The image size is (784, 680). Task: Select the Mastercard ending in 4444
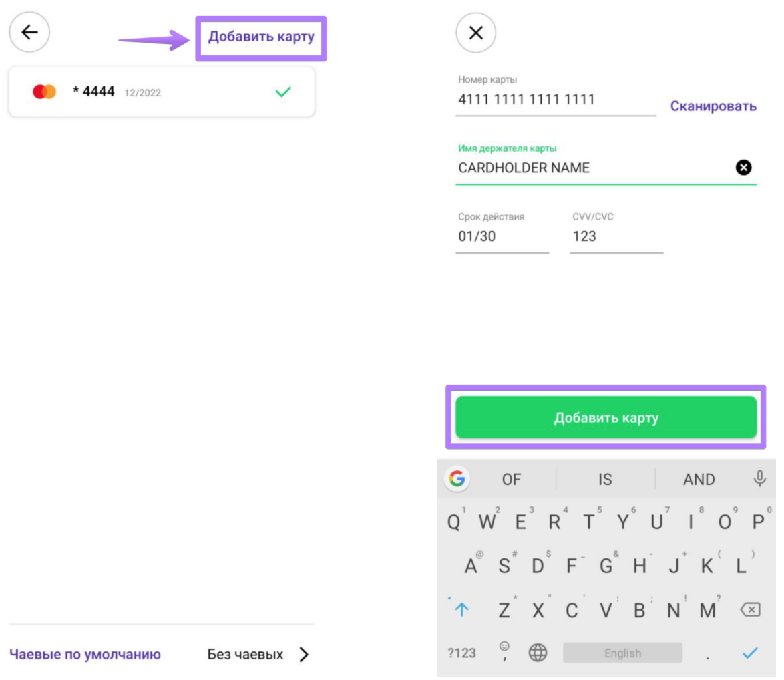pos(161,92)
